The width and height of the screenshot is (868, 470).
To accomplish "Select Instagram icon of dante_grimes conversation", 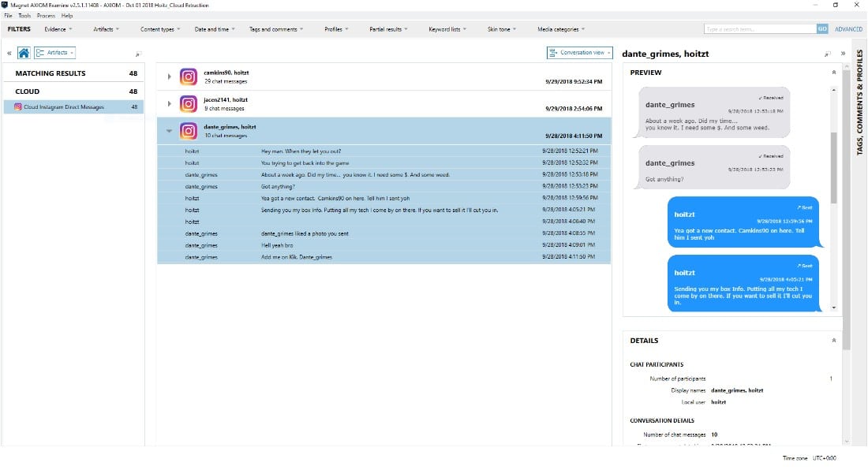I will (189, 131).
